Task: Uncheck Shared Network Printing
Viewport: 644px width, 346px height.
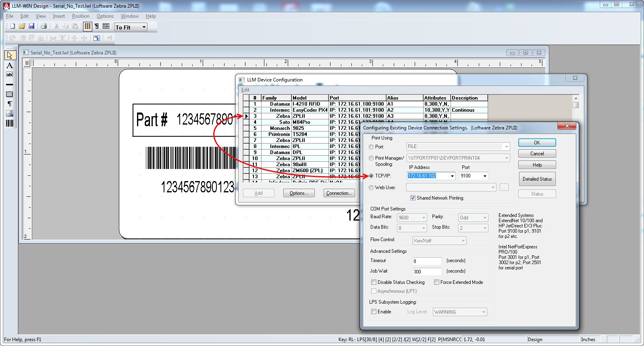Action: (413, 198)
